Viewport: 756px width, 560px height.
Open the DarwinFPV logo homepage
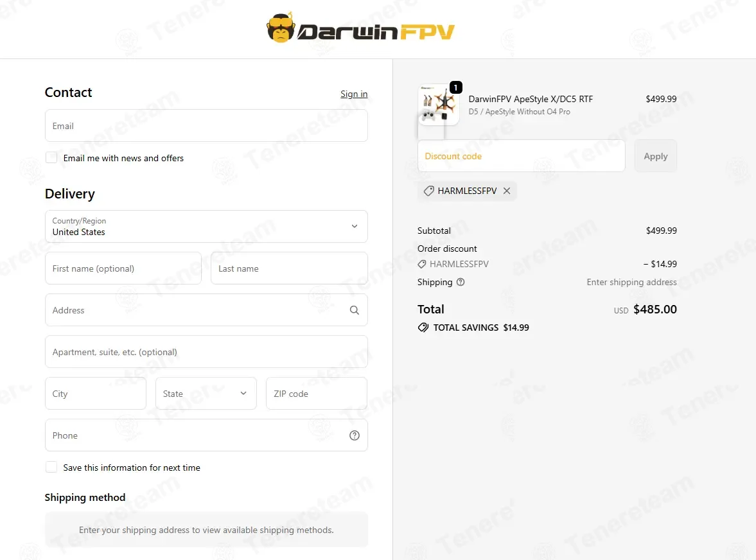(360, 28)
